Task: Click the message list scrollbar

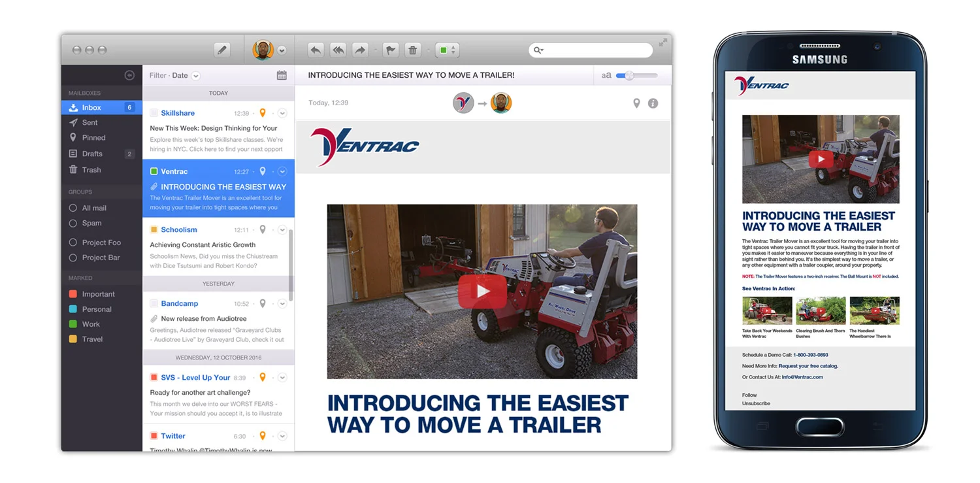Action: click(291, 265)
